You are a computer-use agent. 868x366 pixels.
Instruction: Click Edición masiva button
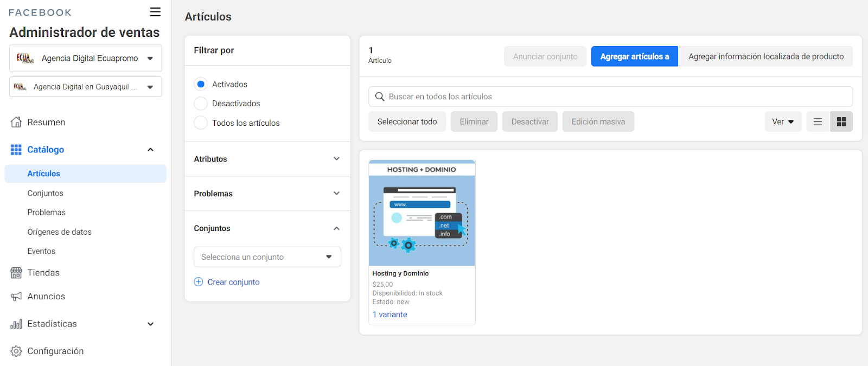[x=598, y=121]
